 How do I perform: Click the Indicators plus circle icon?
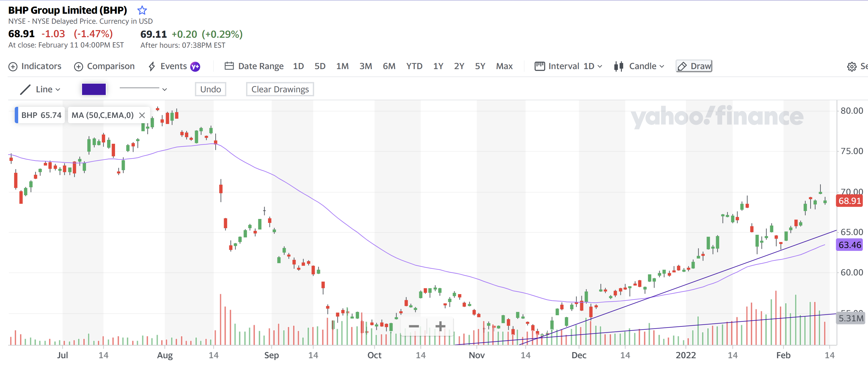[x=13, y=67]
